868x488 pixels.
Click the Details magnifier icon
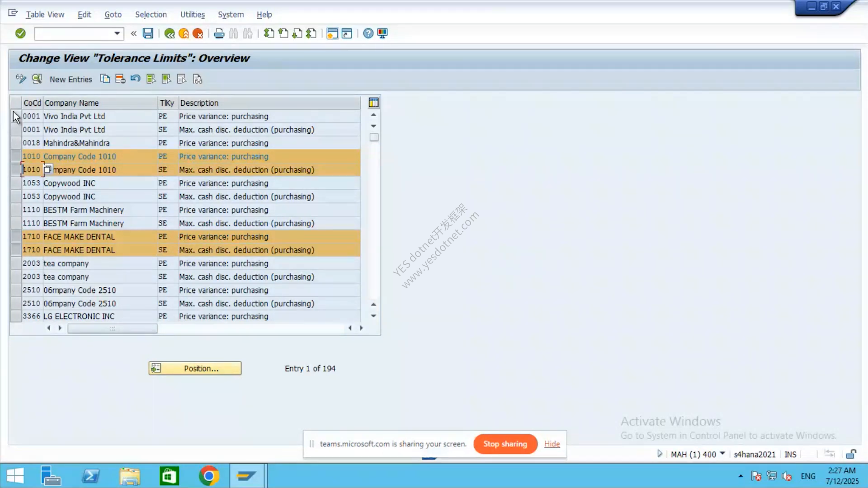[x=37, y=79]
